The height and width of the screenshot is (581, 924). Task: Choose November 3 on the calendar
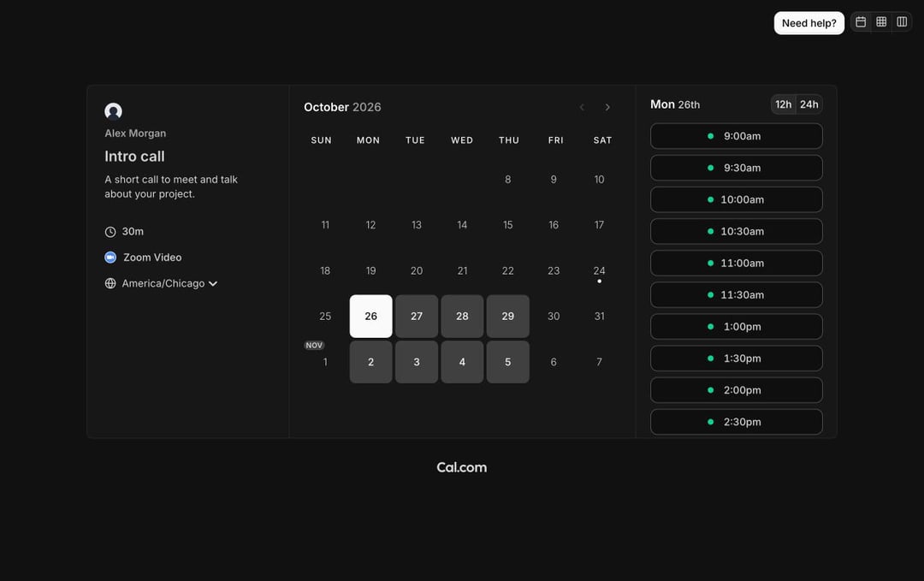[x=417, y=362]
